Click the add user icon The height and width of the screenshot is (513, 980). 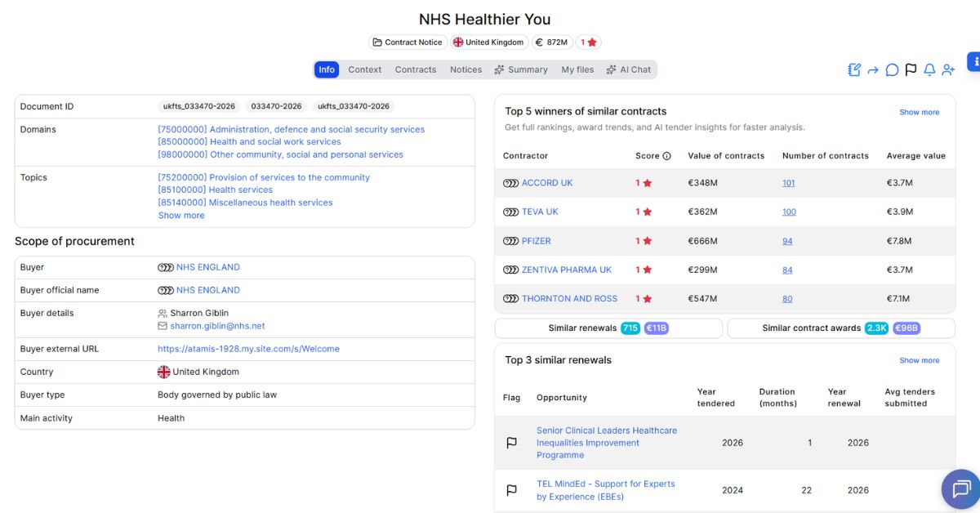[948, 70]
